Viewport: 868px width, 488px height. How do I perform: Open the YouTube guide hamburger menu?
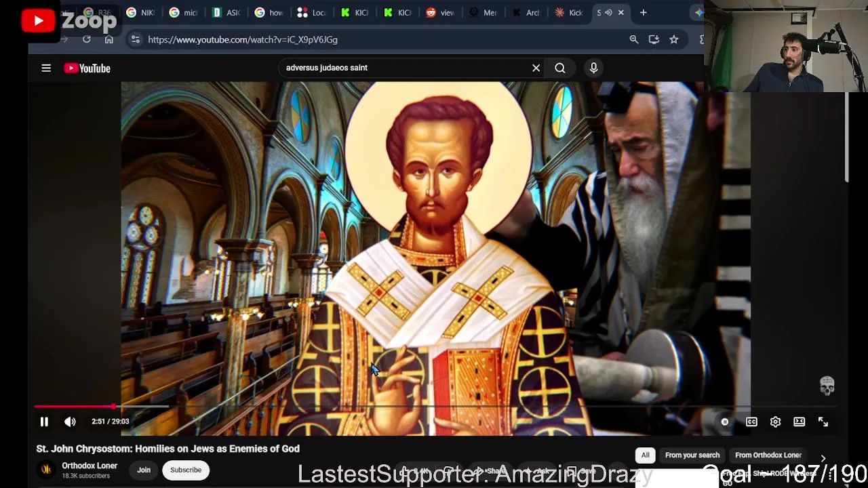(46, 68)
